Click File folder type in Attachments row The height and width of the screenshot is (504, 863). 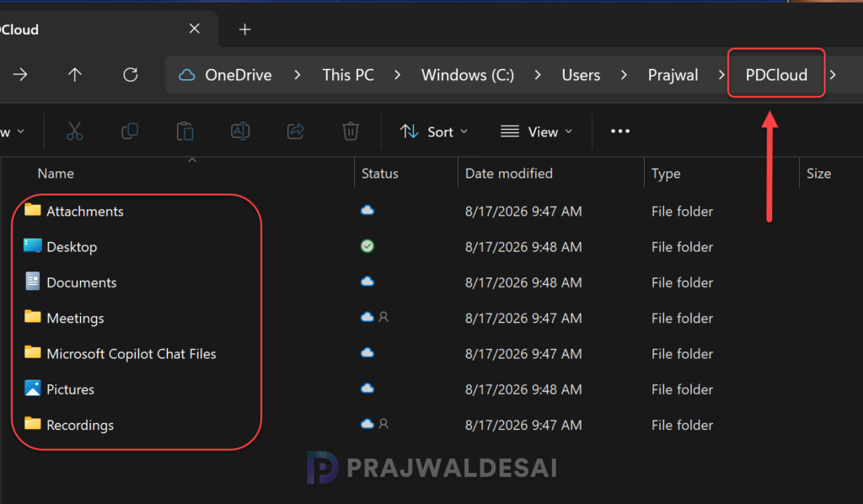pos(682,212)
